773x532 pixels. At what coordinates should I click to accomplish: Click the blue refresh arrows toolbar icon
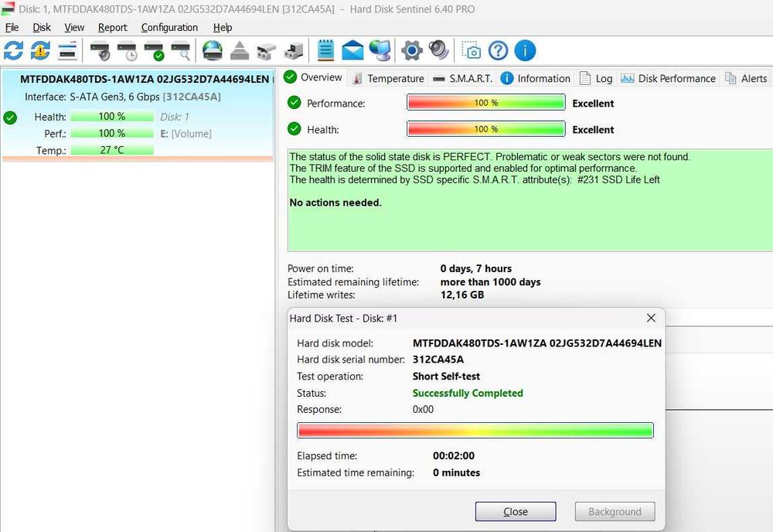coord(13,50)
